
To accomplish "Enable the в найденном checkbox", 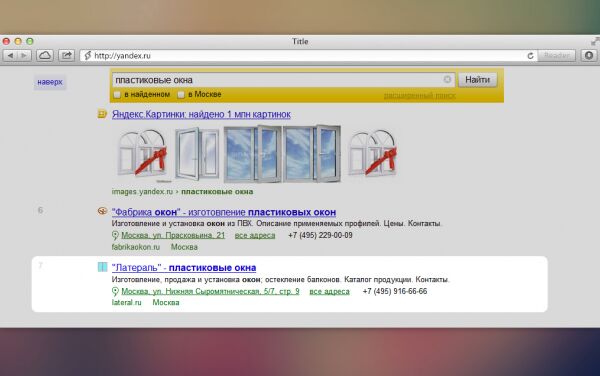I will 117,94.
